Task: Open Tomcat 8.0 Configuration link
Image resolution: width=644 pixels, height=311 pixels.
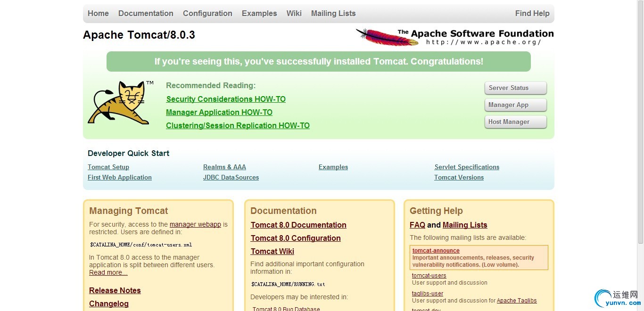Action: click(296, 238)
